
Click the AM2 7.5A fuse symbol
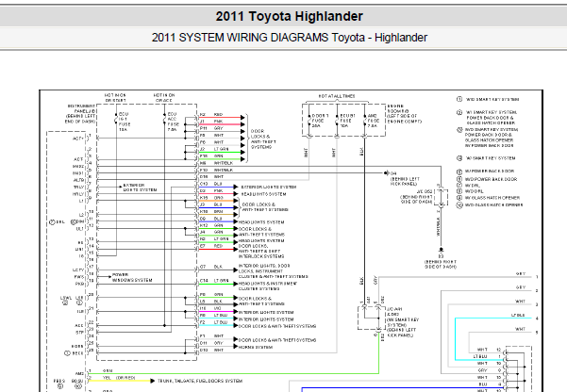pos(364,121)
